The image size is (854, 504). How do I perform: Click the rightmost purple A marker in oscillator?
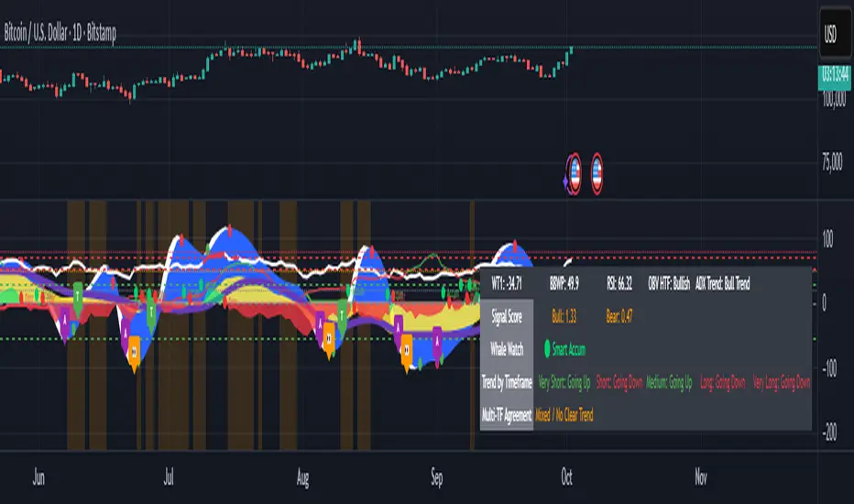[x=438, y=336]
